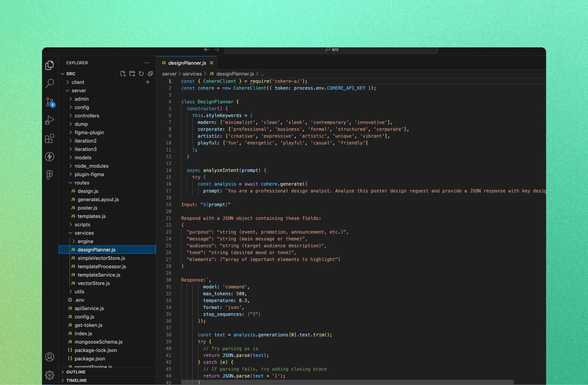
Task: Collapse all folders in explorer
Action: 150,74
